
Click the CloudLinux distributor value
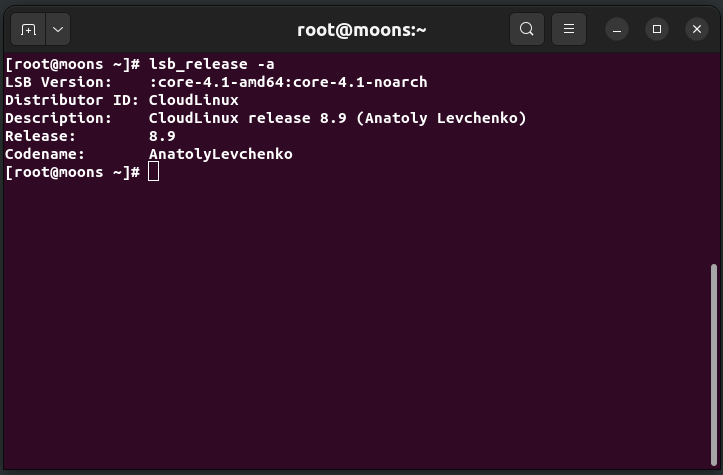(x=194, y=100)
